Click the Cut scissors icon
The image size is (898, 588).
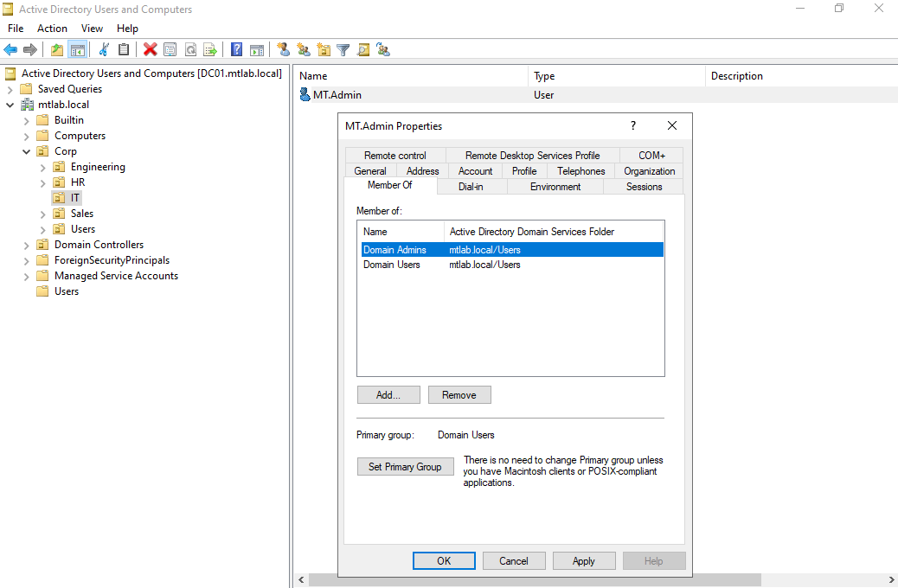(x=104, y=50)
